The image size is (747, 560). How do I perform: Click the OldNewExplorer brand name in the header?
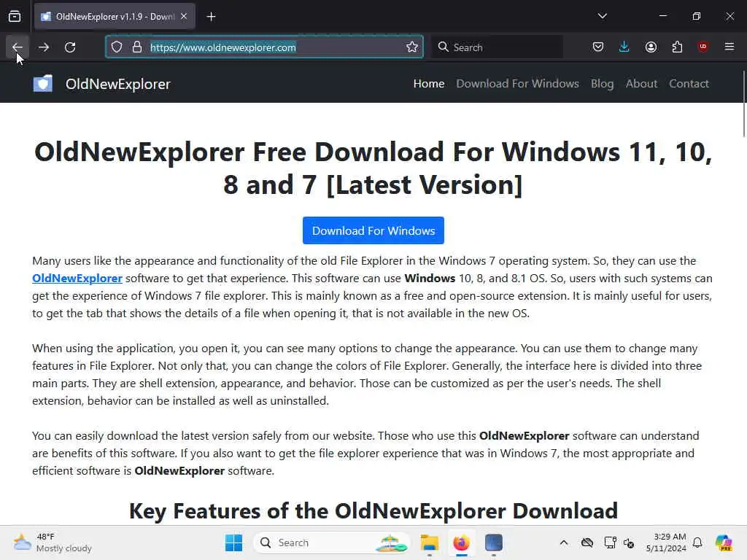tap(117, 84)
